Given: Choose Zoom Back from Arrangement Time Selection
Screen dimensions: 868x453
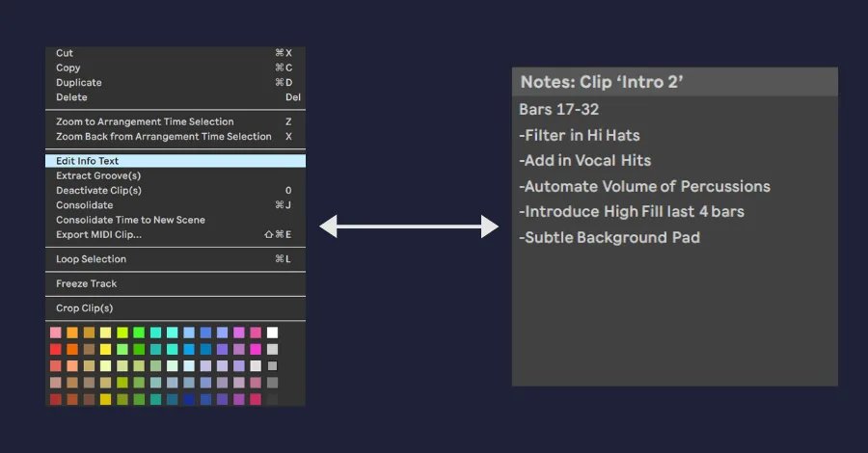Looking at the screenshot, I should (175, 137).
